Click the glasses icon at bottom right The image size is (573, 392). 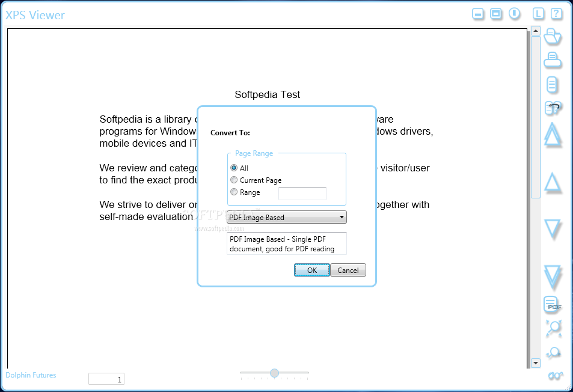556,375
